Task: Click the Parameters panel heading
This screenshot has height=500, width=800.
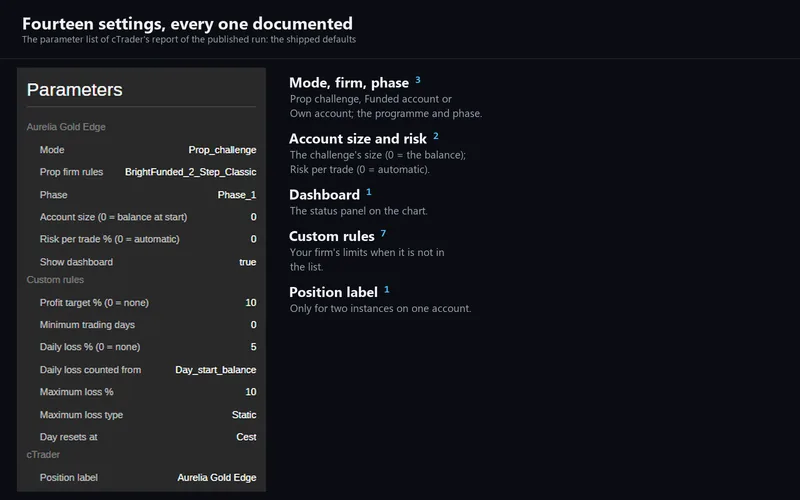Action: click(74, 90)
